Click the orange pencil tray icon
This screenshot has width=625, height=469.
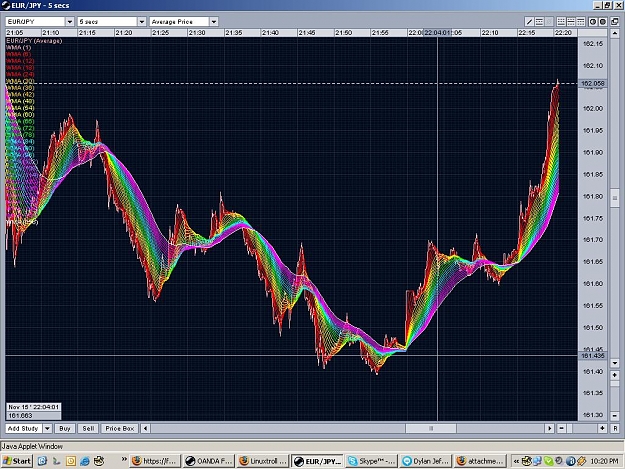coord(582,461)
